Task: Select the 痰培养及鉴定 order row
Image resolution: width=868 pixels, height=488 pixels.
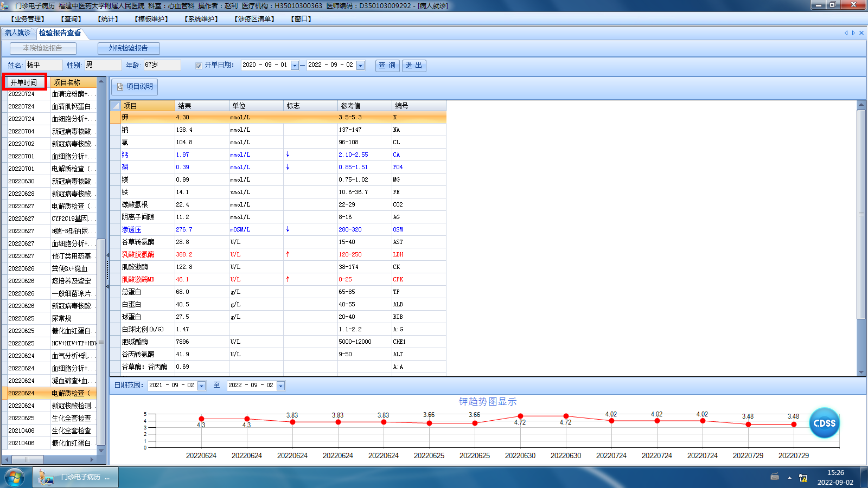Action: coord(50,281)
